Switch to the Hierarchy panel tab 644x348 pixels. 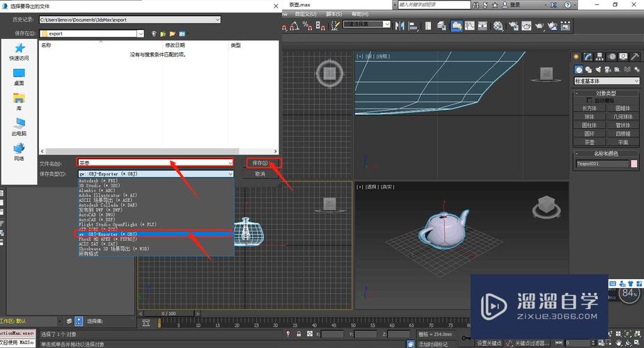[600, 56]
